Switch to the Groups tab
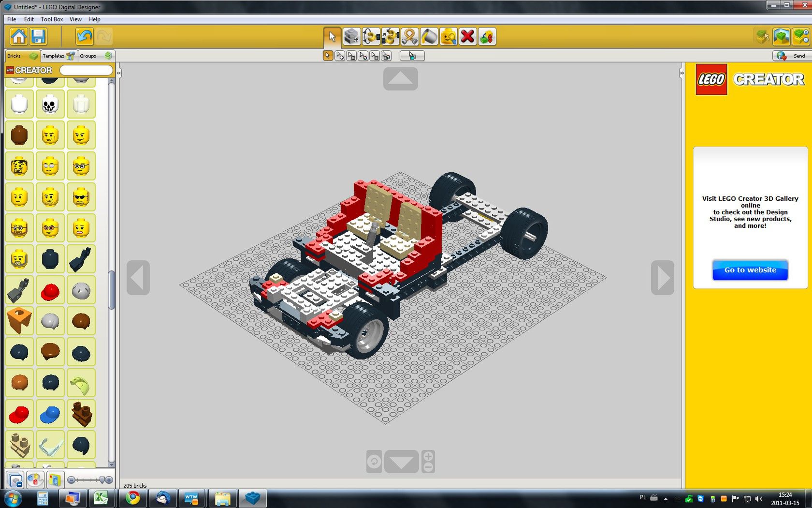Image resolution: width=812 pixels, height=508 pixels. [x=96, y=56]
